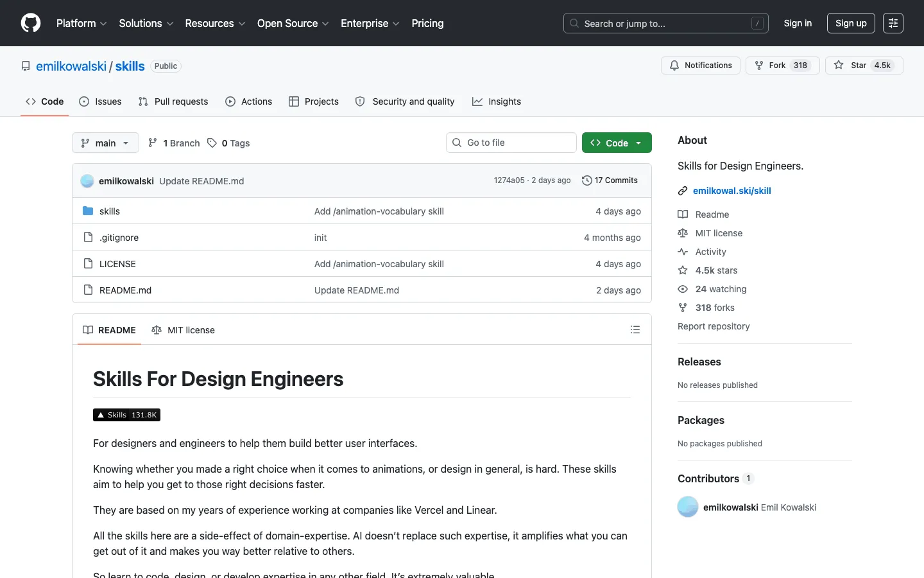The height and width of the screenshot is (578, 924).
Task: Switch to Security and quality tab
Action: 405,101
